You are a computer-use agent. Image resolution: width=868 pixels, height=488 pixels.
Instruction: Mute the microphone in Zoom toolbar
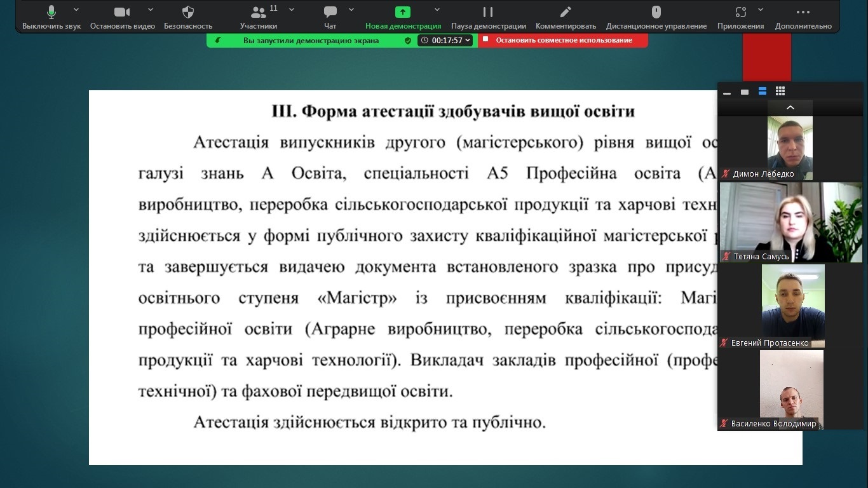tap(51, 13)
